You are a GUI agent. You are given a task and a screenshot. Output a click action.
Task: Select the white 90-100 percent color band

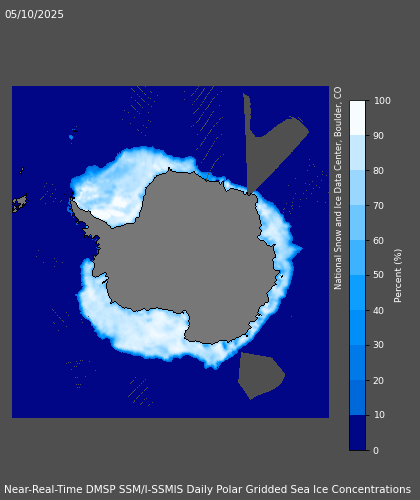357,118
